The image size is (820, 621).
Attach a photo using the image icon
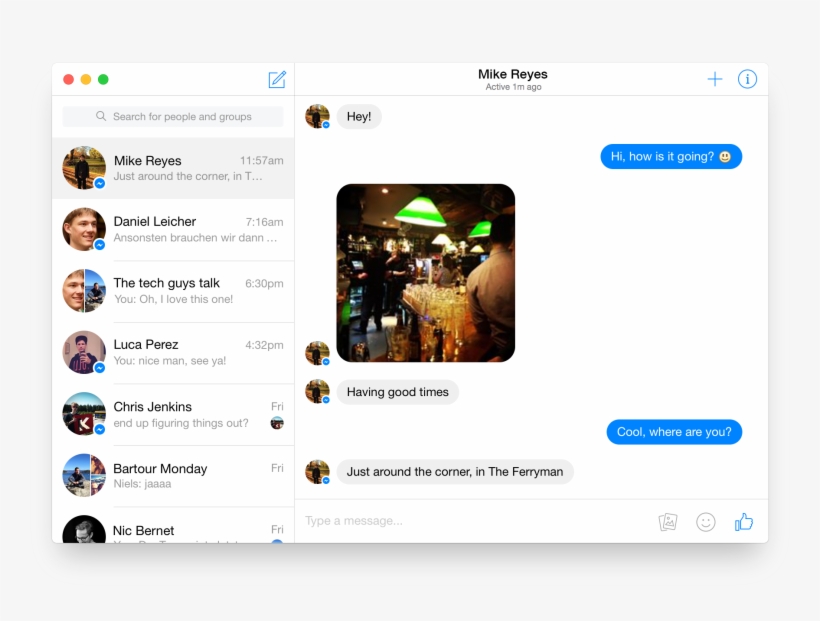tap(668, 522)
